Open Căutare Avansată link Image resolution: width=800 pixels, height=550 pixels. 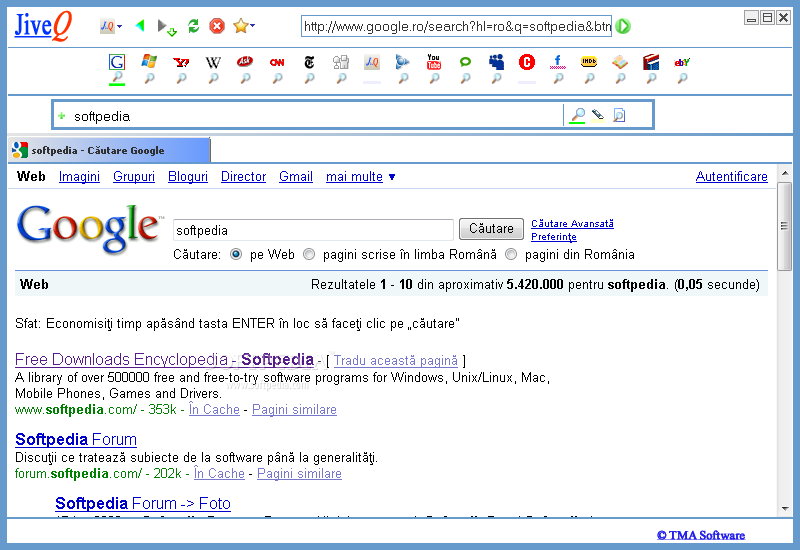(x=572, y=223)
